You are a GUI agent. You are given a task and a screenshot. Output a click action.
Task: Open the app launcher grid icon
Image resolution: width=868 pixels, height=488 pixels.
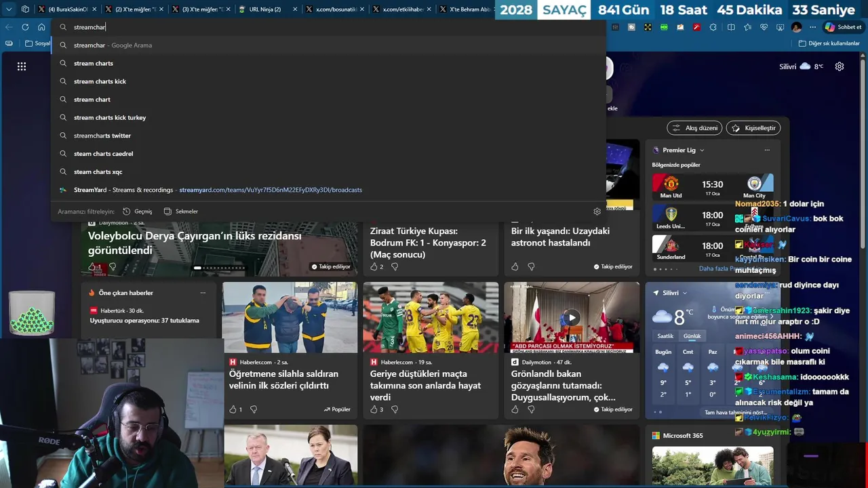tap(22, 66)
